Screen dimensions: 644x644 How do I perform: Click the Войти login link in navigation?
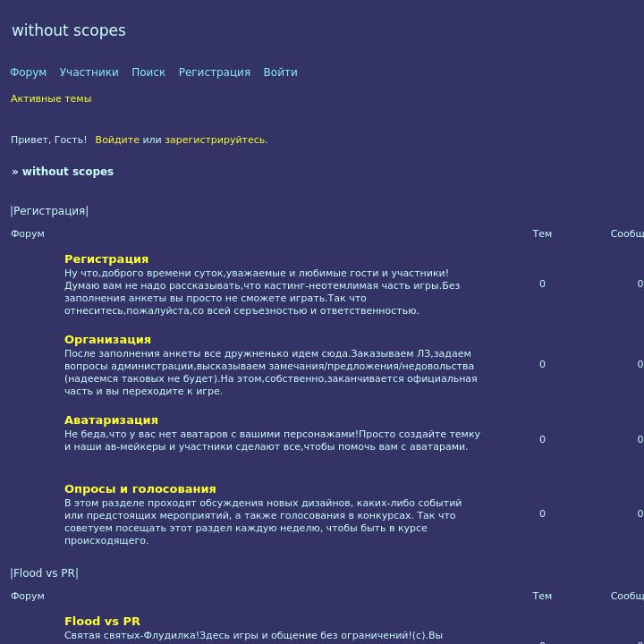coord(280,72)
